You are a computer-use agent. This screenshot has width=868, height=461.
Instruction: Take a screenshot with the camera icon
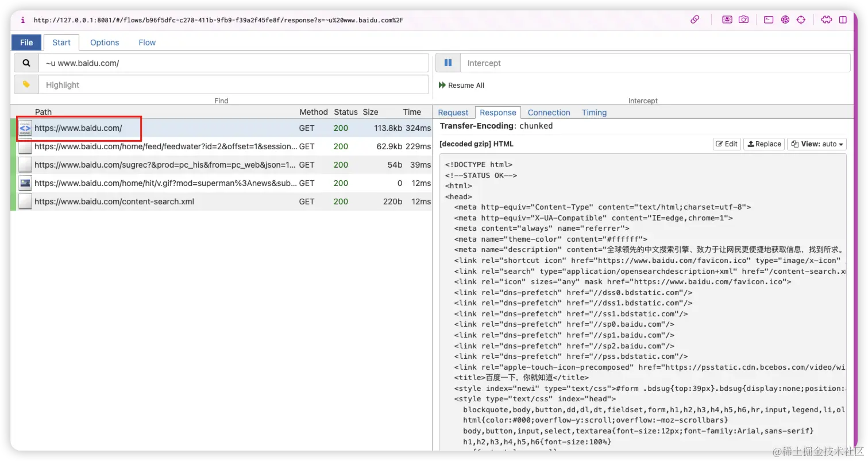coord(743,20)
